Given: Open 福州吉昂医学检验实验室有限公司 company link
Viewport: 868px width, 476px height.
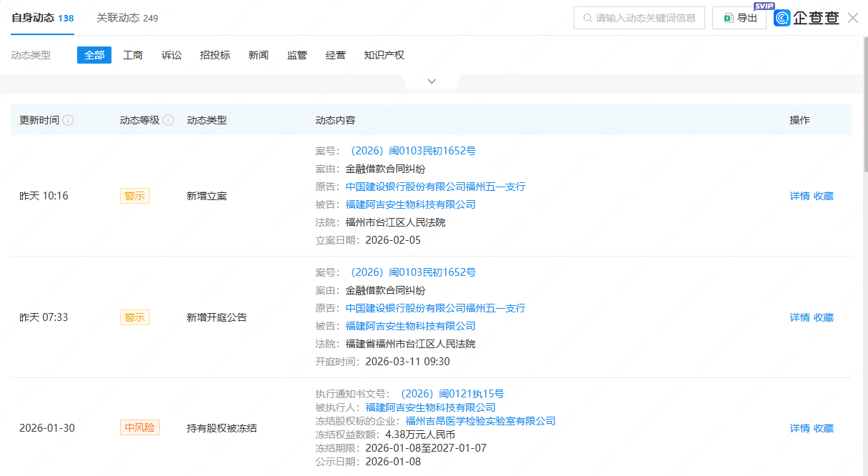Looking at the screenshot, I should coord(480,421).
